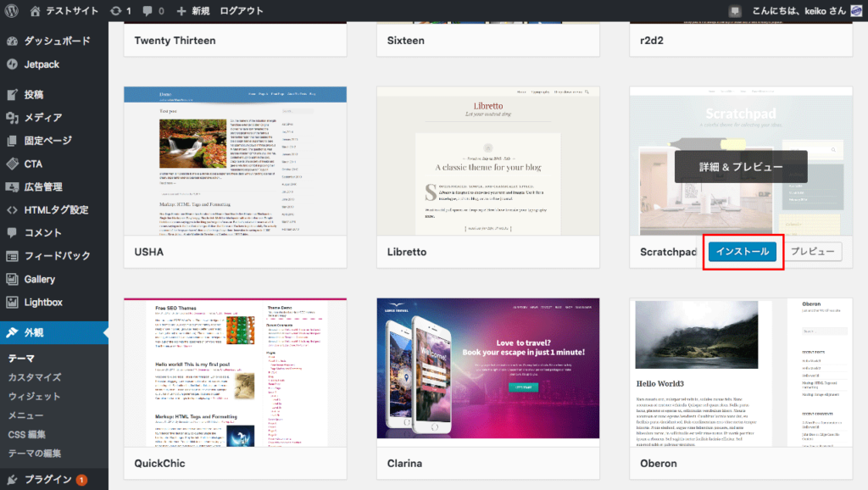This screenshot has width=868, height=490.
Task: Click the 固定ページ pages icon
Action: 12,141
